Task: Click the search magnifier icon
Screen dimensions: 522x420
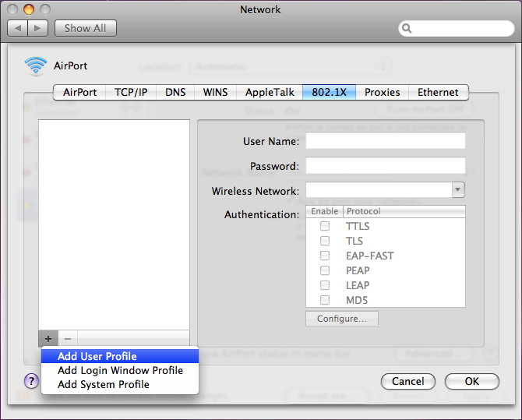Action: (x=407, y=29)
